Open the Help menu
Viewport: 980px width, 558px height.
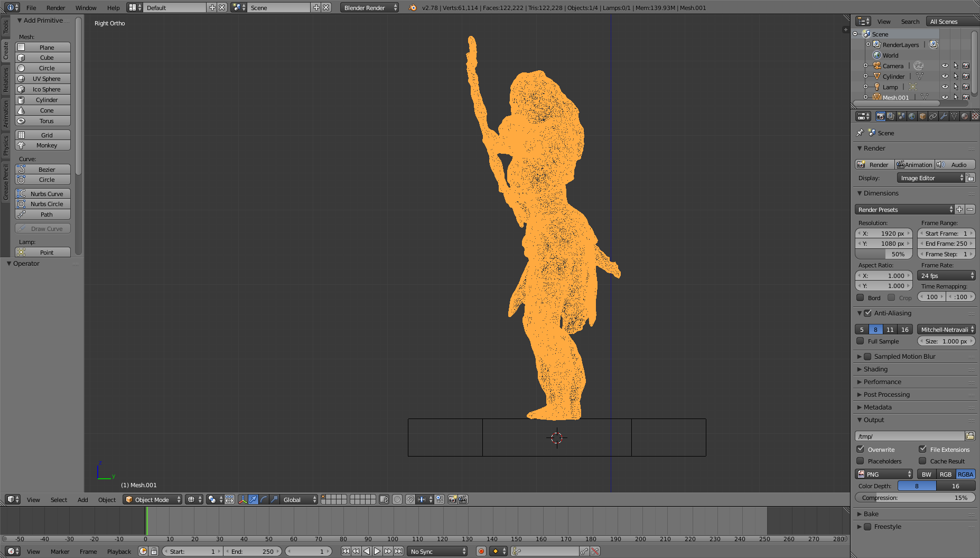113,7
